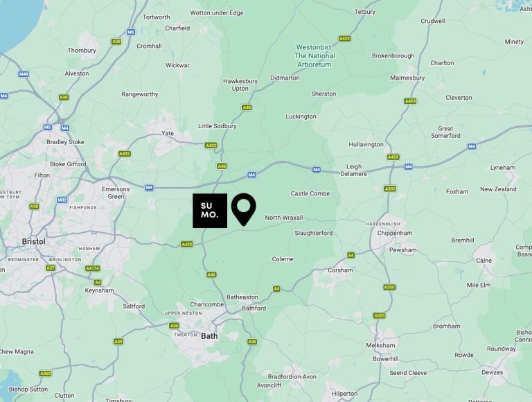This screenshot has height=402, width=532.
Task: Click the Bradford-on-Avon label
Action: (x=292, y=376)
